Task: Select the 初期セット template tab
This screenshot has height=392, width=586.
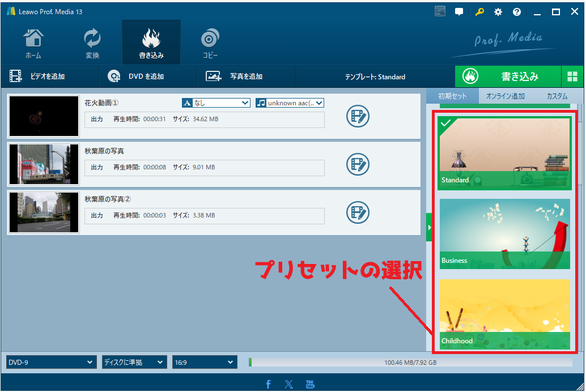Action: 453,96
